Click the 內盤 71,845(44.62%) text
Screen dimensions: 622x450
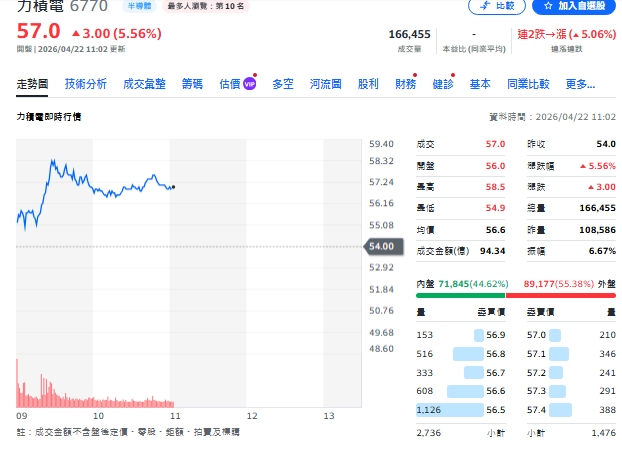[x=462, y=284]
